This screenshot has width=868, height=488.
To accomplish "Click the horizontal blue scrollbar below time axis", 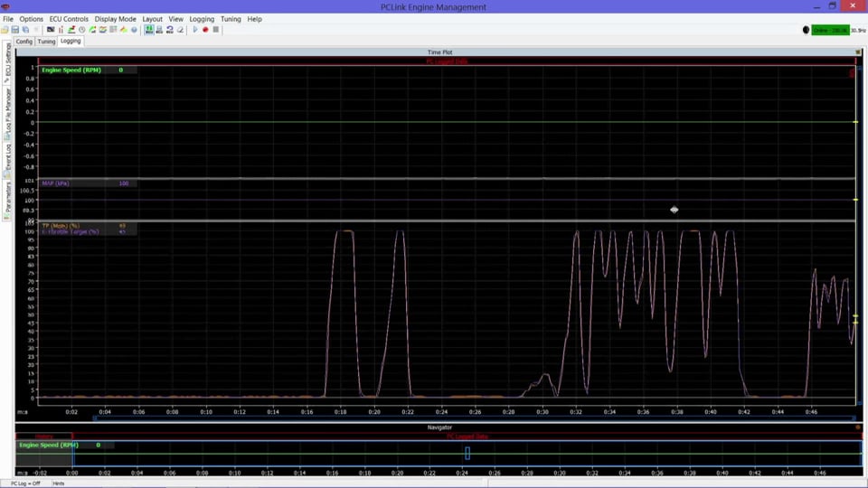I will pyautogui.click(x=476, y=418).
